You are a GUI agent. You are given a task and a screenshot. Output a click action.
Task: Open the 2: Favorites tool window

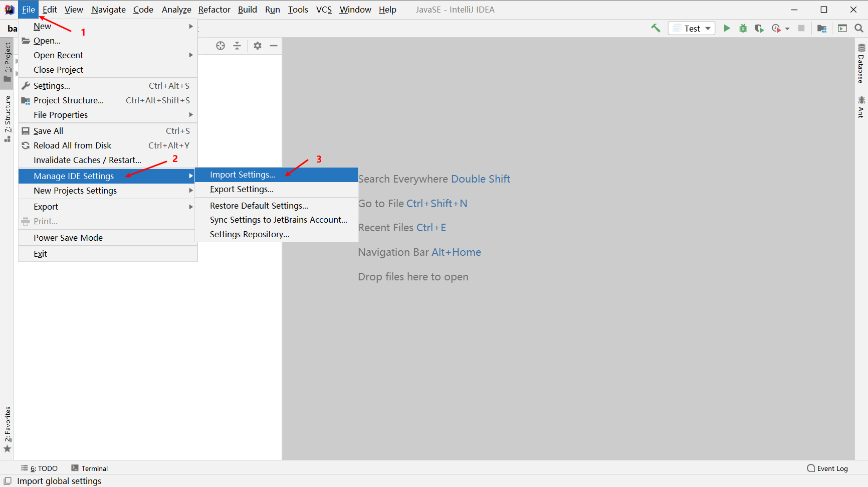pos(7,429)
